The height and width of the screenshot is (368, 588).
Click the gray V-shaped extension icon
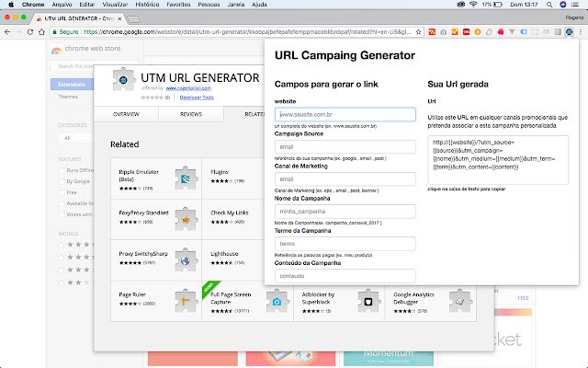point(512,32)
